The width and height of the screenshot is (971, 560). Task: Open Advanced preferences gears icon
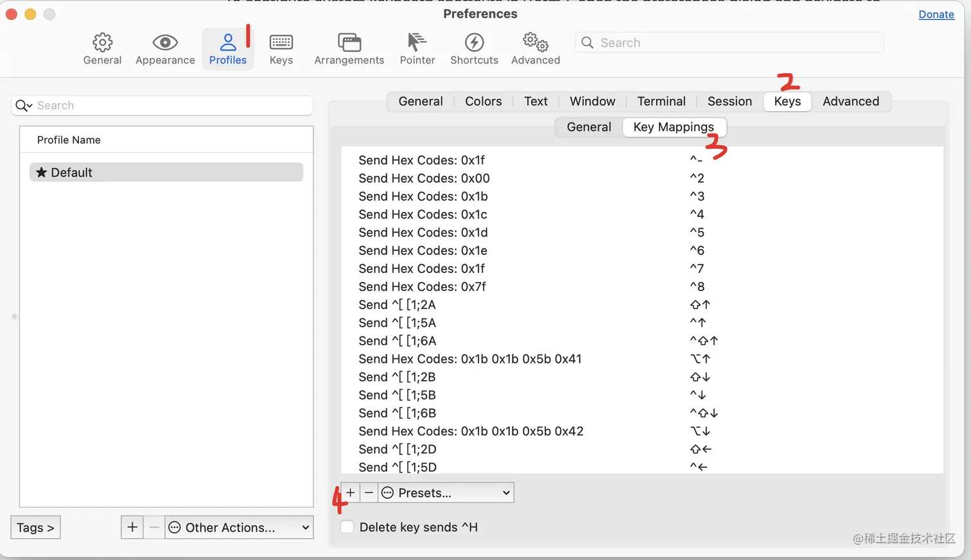536,42
